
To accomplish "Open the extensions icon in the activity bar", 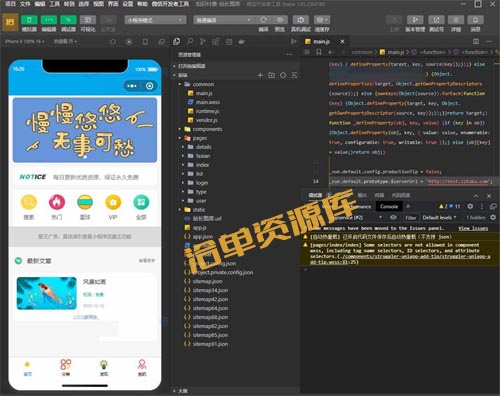I will [216, 42].
